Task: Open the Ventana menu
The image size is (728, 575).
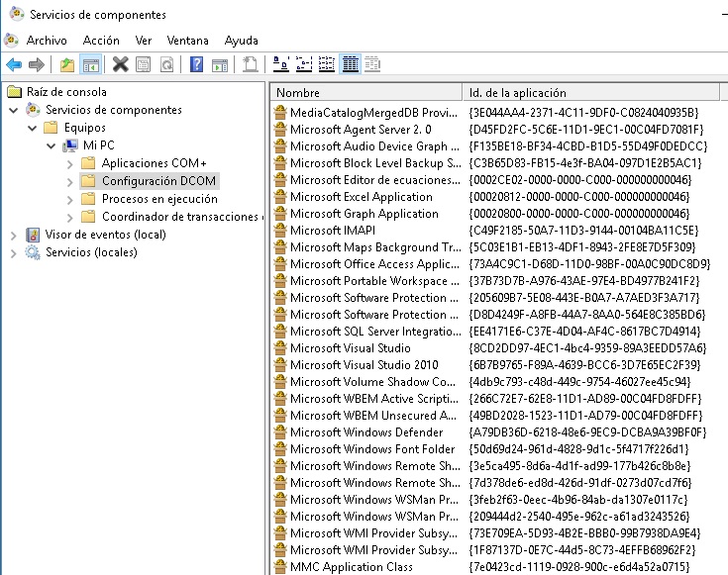Action: (x=187, y=41)
